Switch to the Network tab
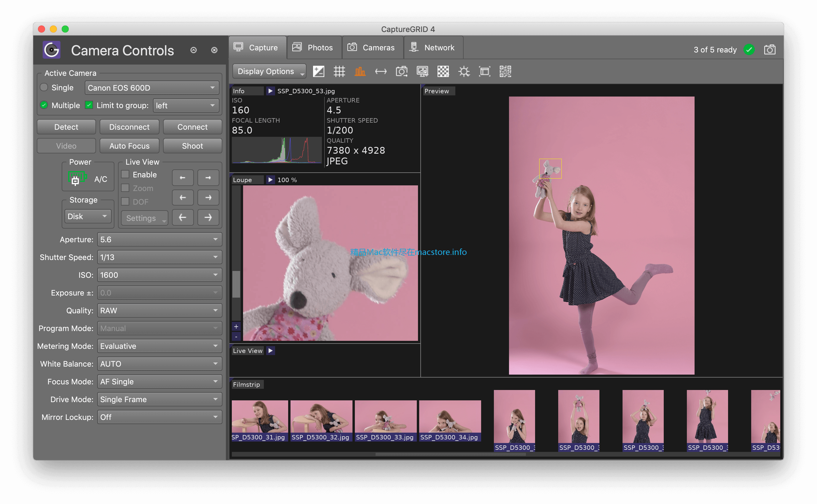Screen dimensions: 817x504 434,49
